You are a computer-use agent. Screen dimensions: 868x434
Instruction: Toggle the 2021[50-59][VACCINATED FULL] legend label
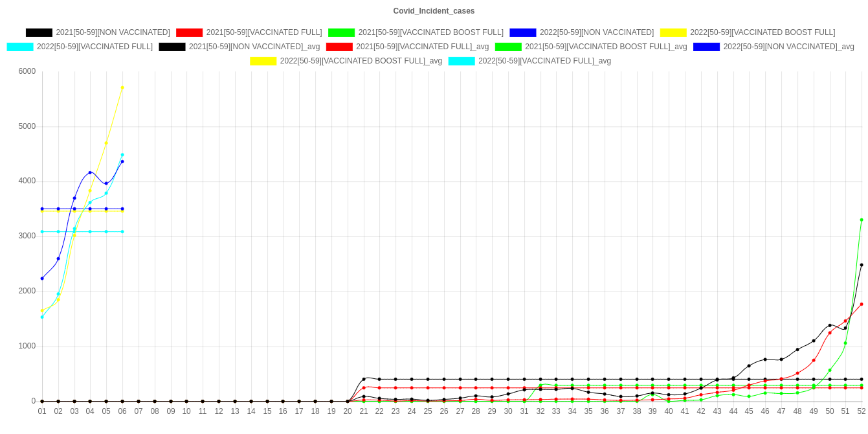click(x=263, y=32)
